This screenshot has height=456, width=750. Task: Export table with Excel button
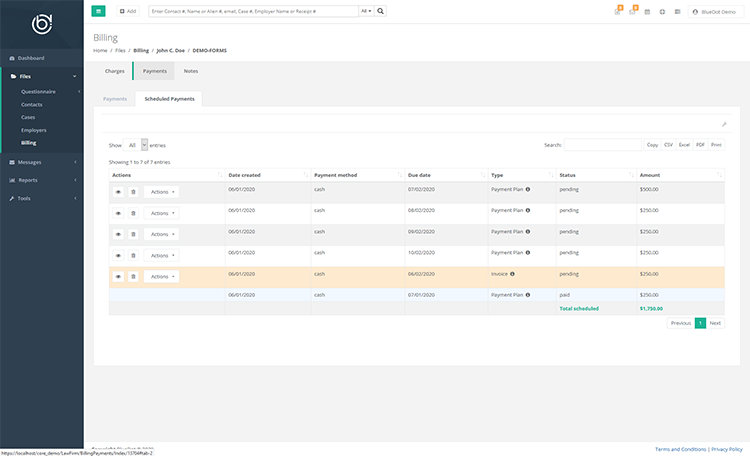(x=684, y=145)
